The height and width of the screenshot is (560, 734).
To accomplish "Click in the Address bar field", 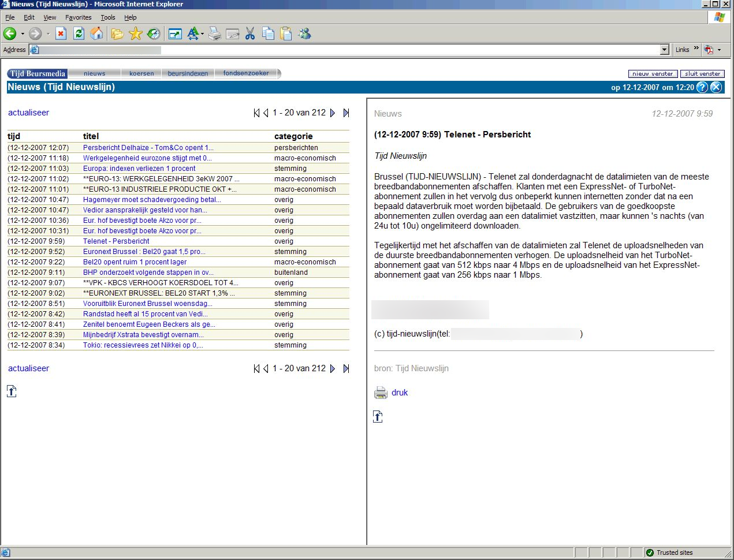I will click(349, 50).
